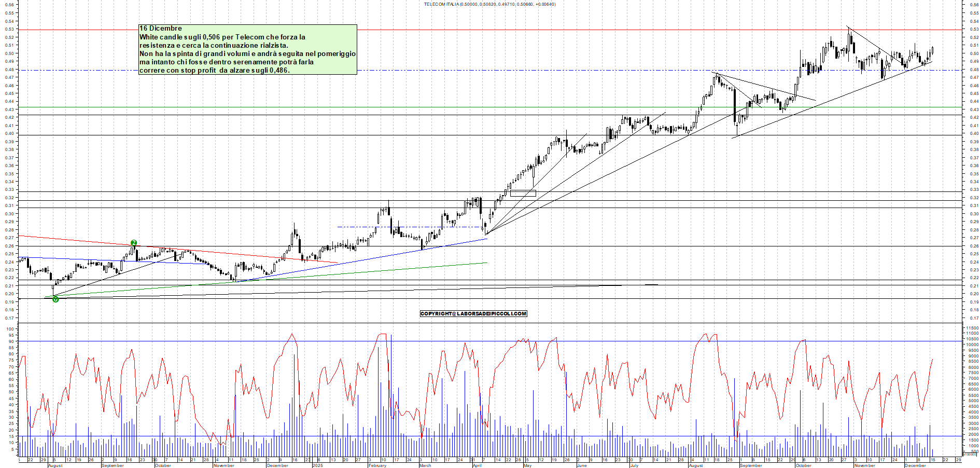This screenshot has width=980, height=468.
Task: Select the green "16 Dicembre" annotation box
Action: click(247, 49)
